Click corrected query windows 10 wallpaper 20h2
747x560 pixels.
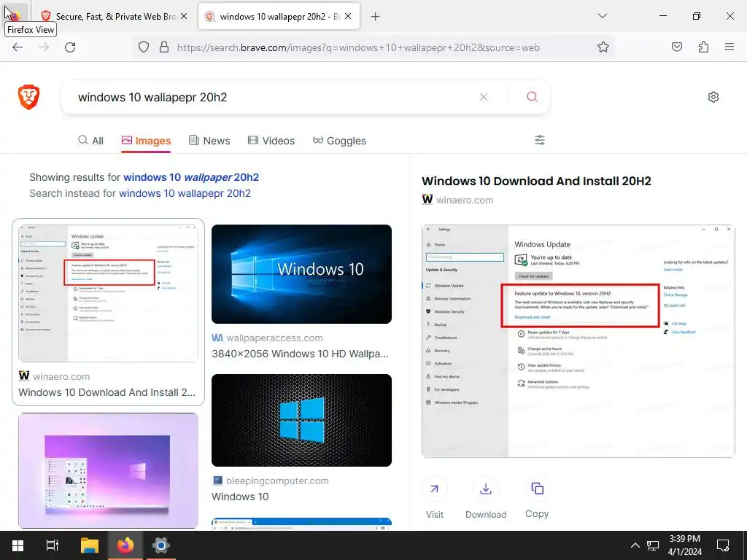click(191, 177)
